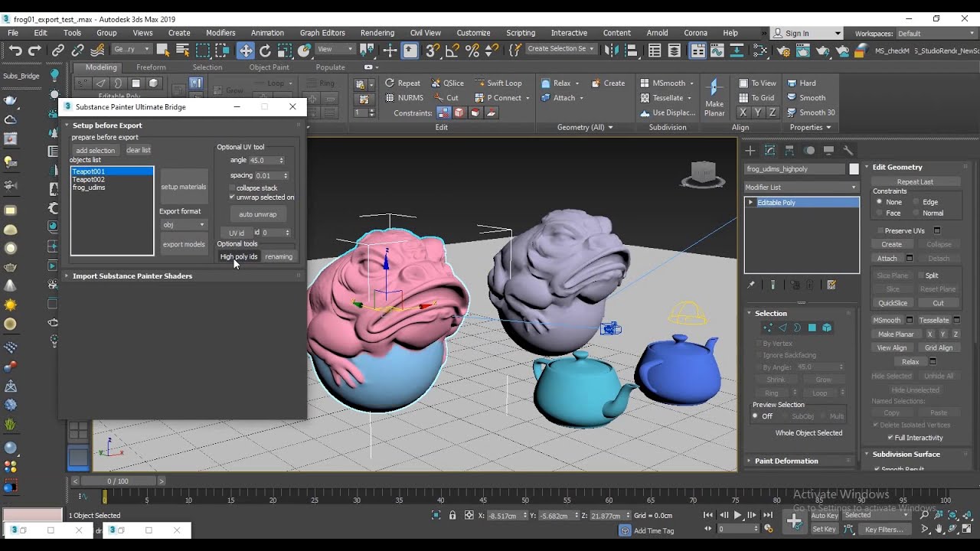Activate the Select and Link tool

pyautogui.click(x=58, y=51)
